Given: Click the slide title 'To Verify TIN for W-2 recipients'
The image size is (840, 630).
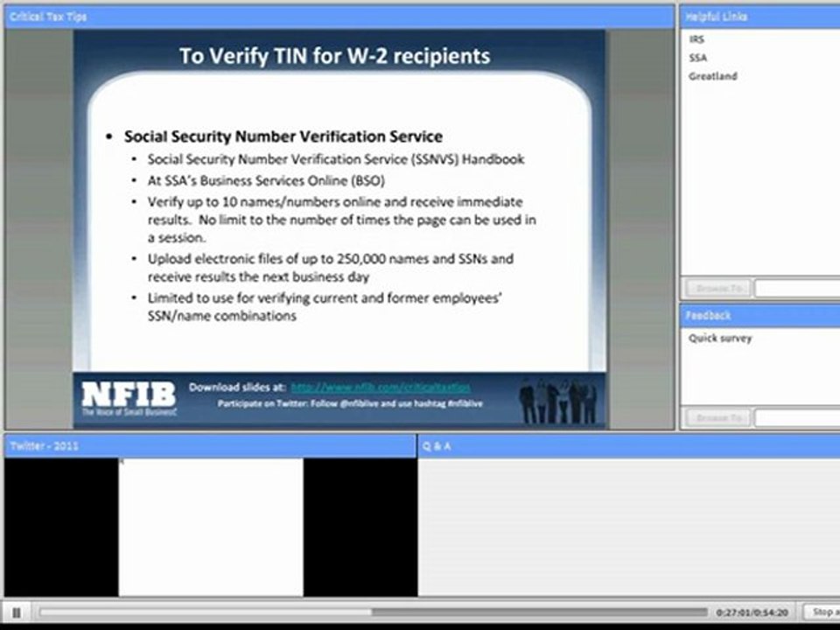Looking at the screenshot, I should pos(335,56).
